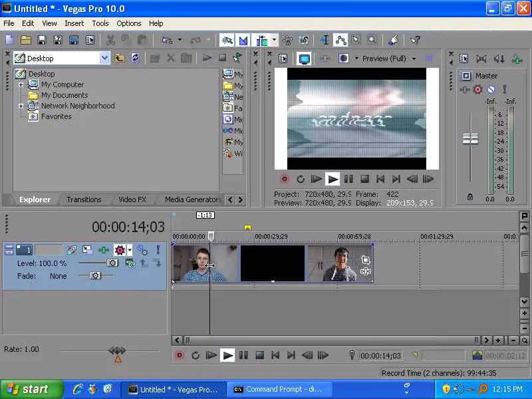Open the Options menu
532x399 pixels.
[x=128, y=23]
